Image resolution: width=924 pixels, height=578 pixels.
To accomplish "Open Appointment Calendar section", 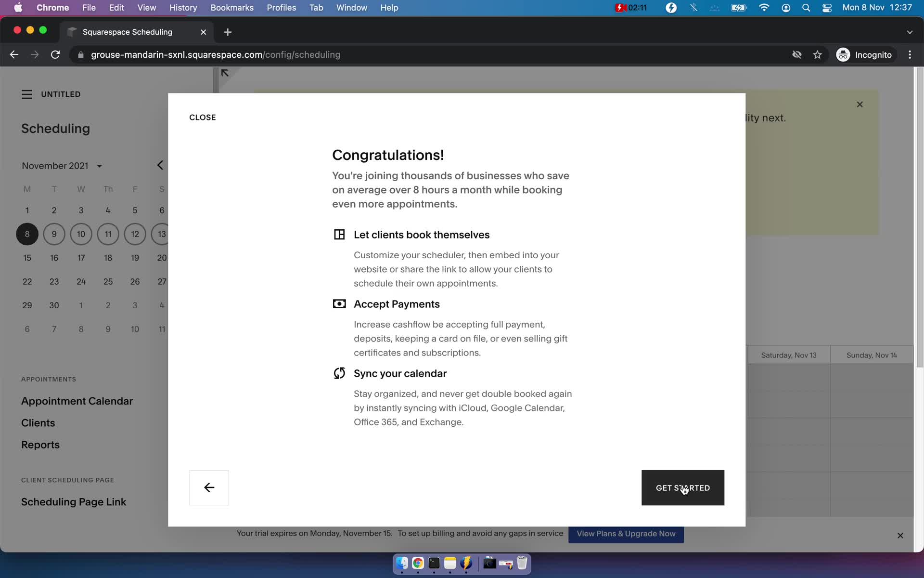I will tap(77, 401).
